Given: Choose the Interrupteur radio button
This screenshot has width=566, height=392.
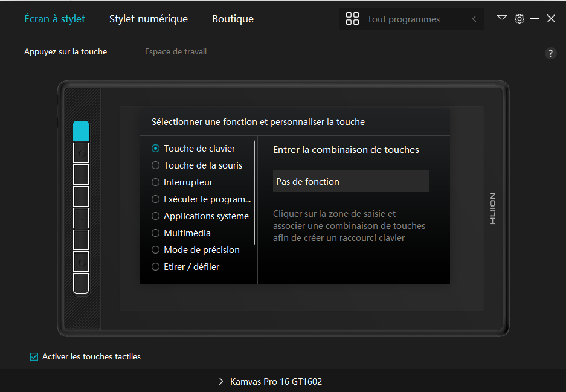Looking at the screenshot, I should click(156, 182).
